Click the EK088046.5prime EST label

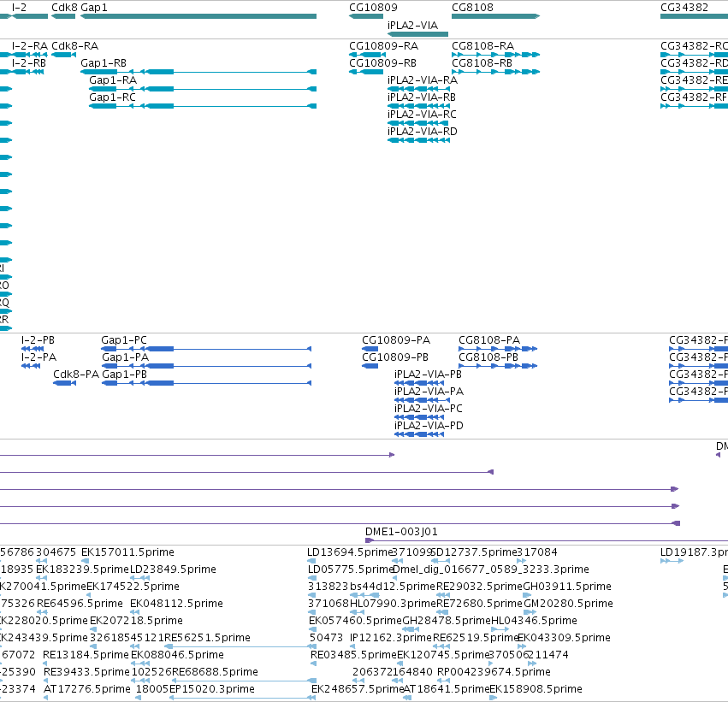177,655
